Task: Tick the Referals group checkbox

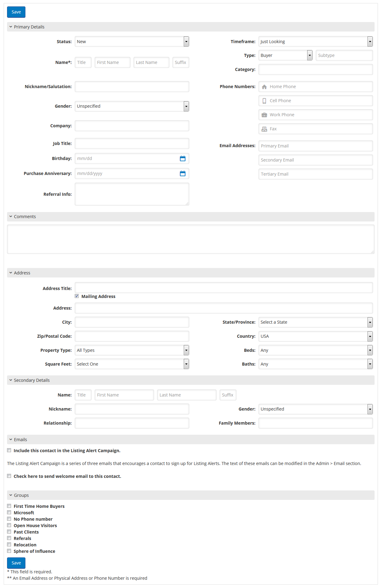Action: (9, 538)
